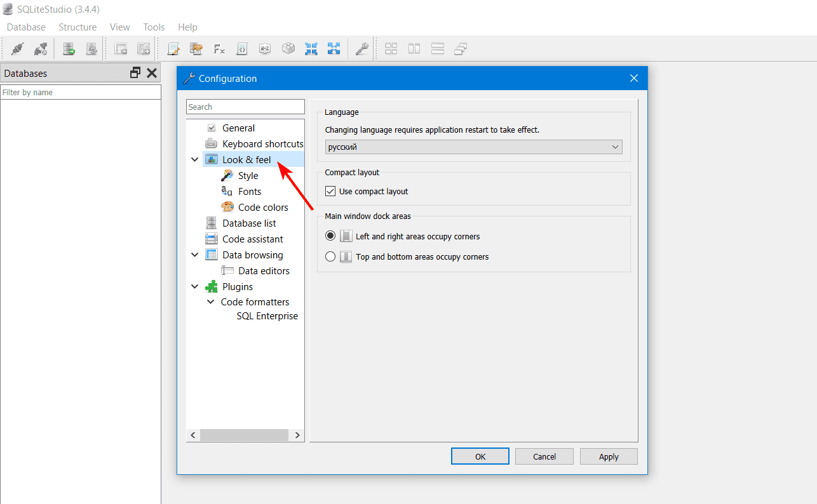The width and height of the screenshot is (817, 504).
Task: Click the wrench configuration toolbar icon
Action: (x=362, y=49)
